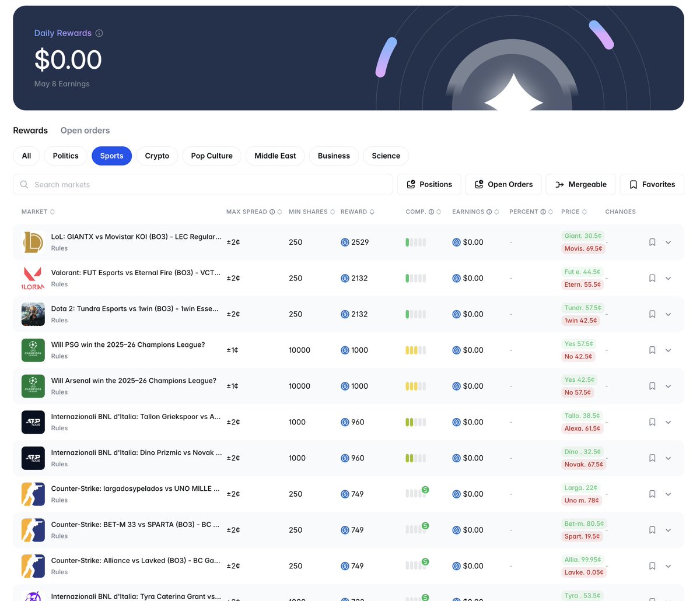Sort by the EARNINGS column
The image size is (700, 601).
[475, 212]
